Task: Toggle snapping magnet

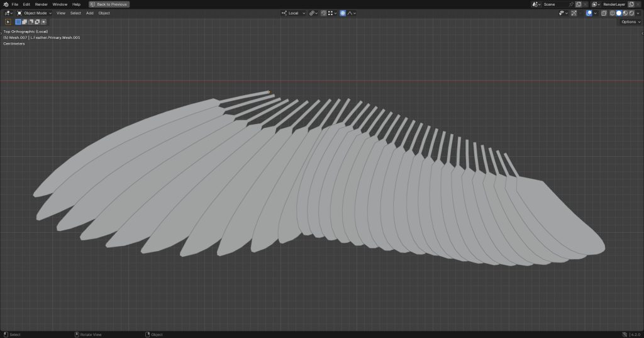Action: (x=323, y=13)
